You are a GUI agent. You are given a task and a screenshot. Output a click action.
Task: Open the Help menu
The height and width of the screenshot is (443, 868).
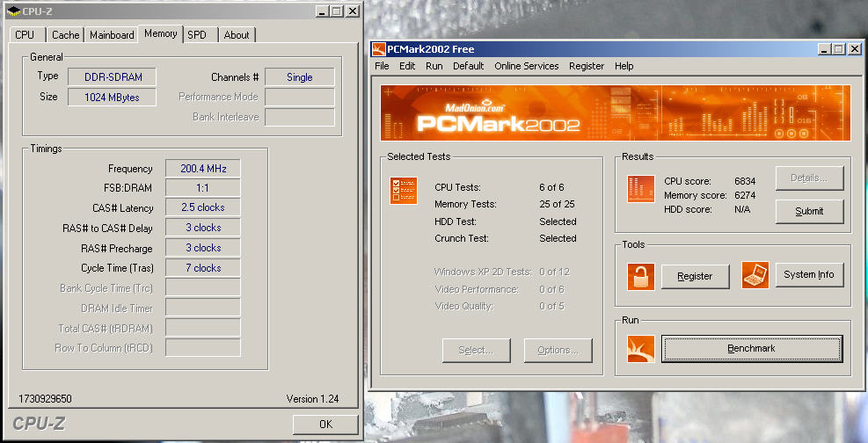click(624, 66)
